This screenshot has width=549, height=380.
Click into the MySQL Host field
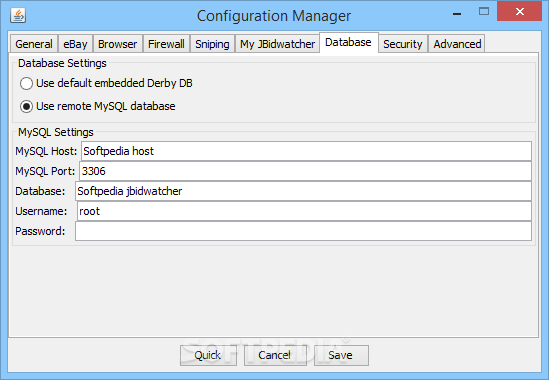[306, 151]
